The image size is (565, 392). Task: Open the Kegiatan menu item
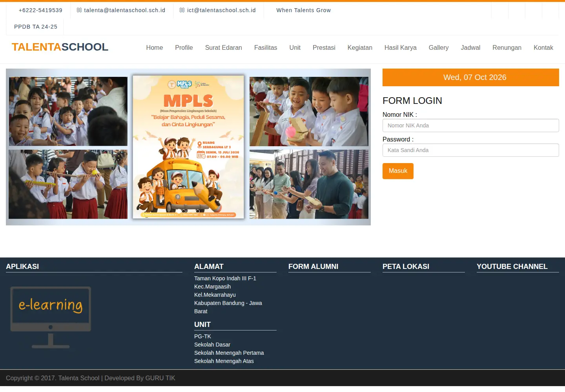(360, 47)
